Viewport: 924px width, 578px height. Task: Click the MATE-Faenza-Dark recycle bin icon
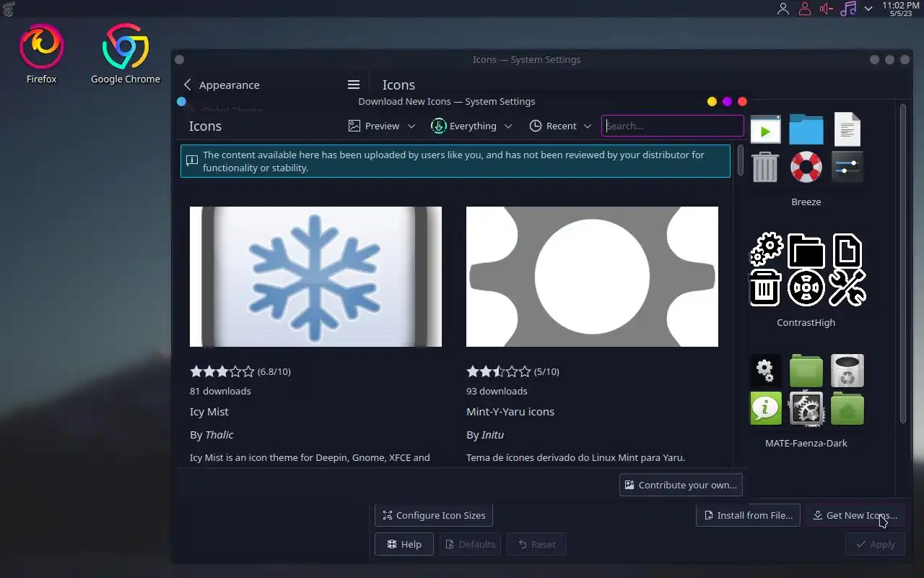[847, 371]
